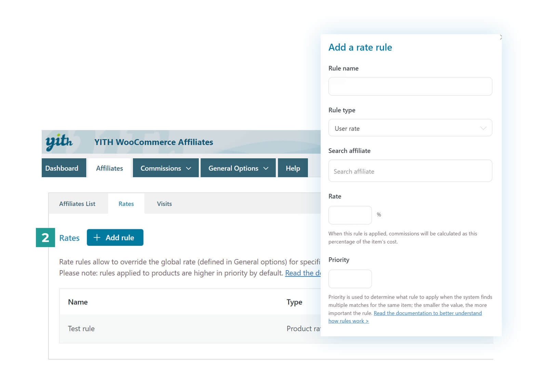Focus the Rule name input field
Screen dimensions: 547x392
point(410,86)
